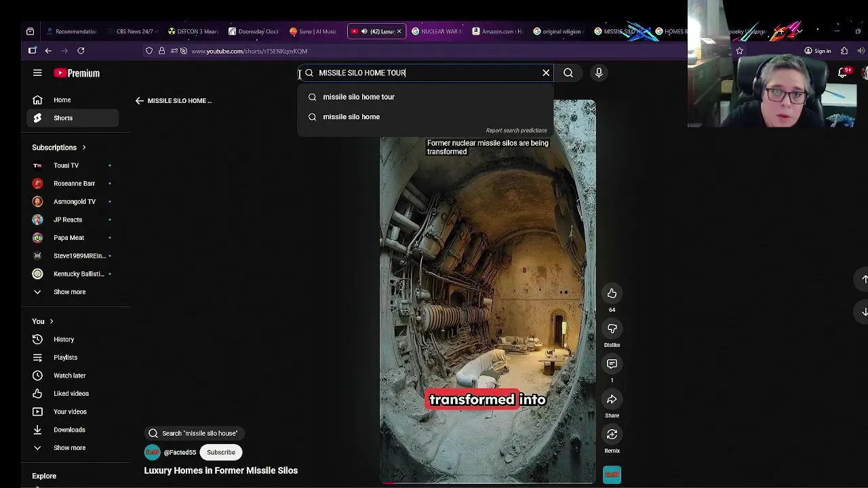The height and width of the screenshot is (488, 868).
Task: Go to the next short arrow
Action: coord(865,312)
